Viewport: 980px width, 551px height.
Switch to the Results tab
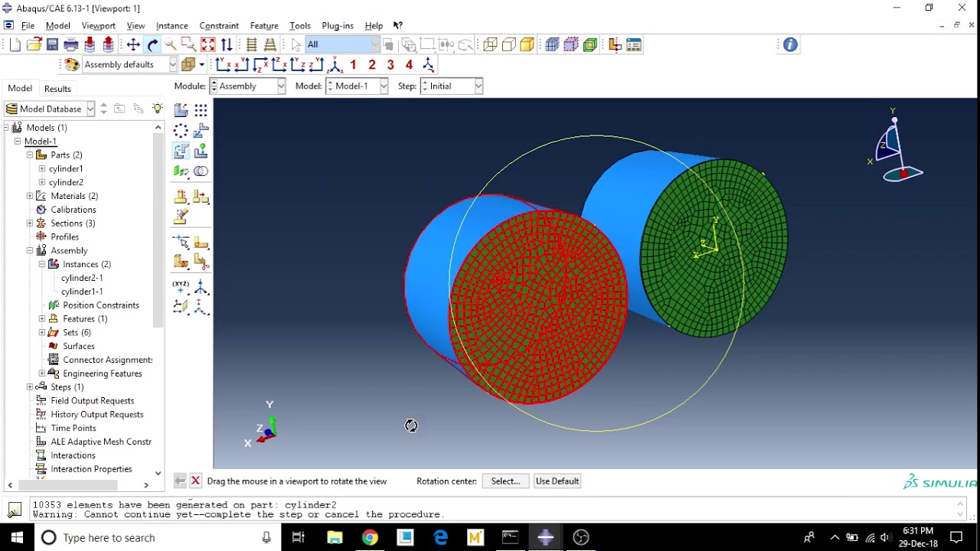57,89
